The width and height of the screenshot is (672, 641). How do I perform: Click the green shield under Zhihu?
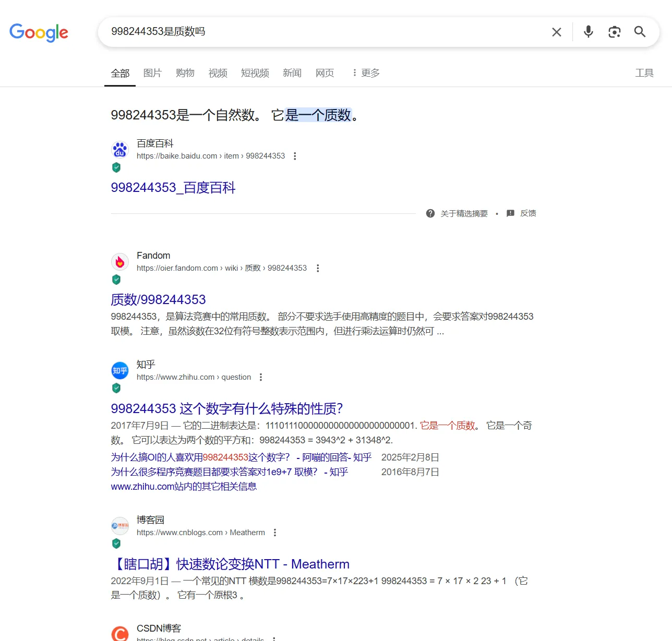pos(116,388)
